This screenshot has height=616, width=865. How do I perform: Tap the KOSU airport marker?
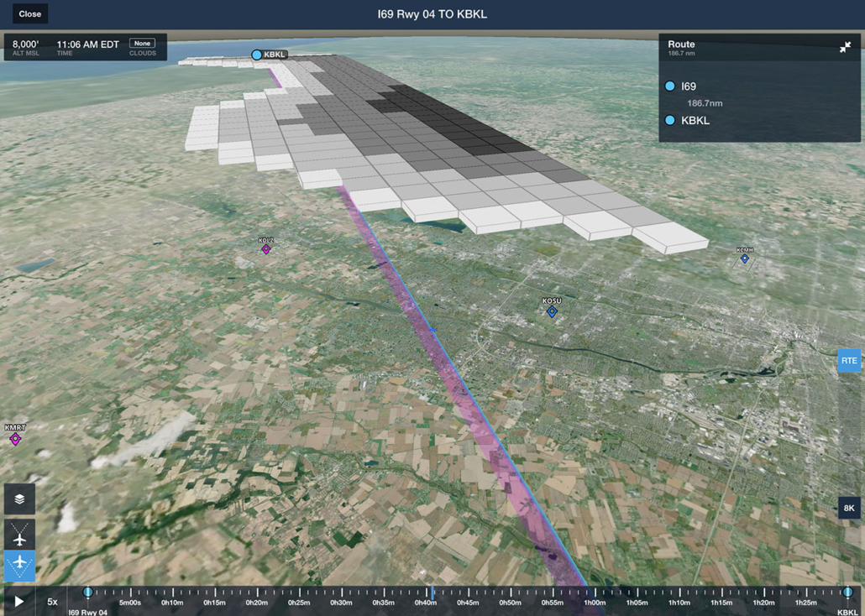pos(552,311)
